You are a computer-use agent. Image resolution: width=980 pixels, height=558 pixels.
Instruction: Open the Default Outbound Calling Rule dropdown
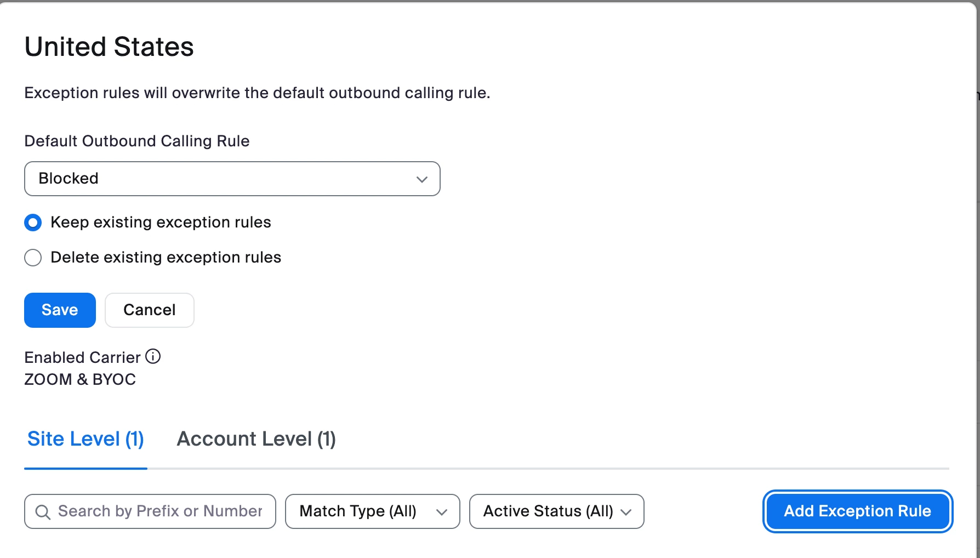[x=232, y=179]
